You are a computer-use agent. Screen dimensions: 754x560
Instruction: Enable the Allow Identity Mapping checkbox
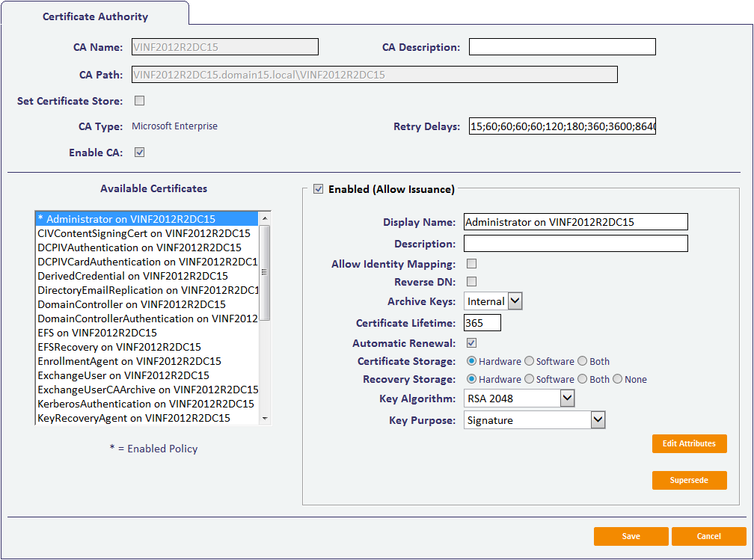472,264
